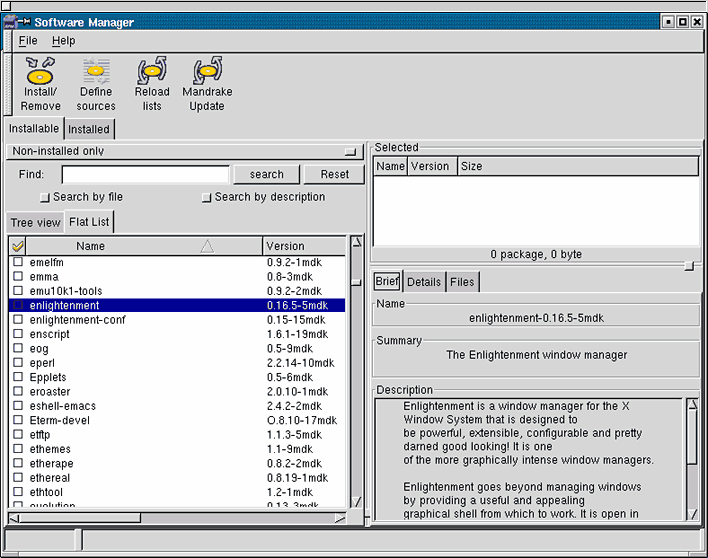Click the toolbar drag handle at left
708x558 pixels.
[8, 84]
